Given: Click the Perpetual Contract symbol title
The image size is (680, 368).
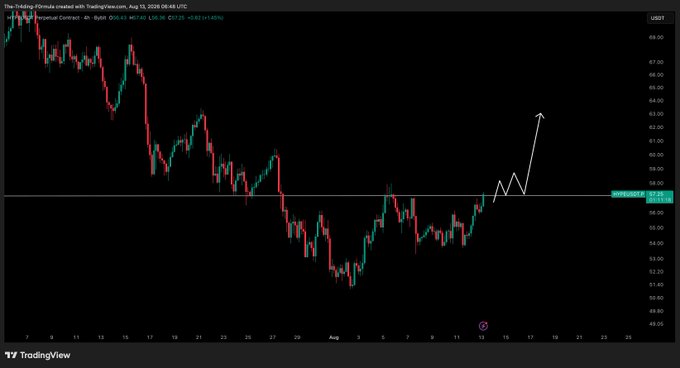Looking at the screenshot, I should pyautogui.click(x=57, y=18).
